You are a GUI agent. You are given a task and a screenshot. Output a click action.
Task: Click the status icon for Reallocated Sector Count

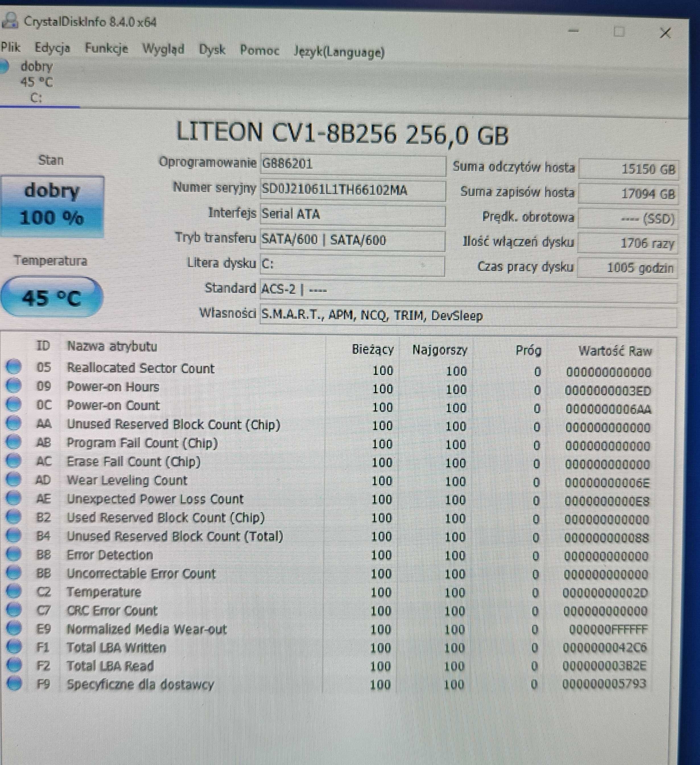coord(14,367)
